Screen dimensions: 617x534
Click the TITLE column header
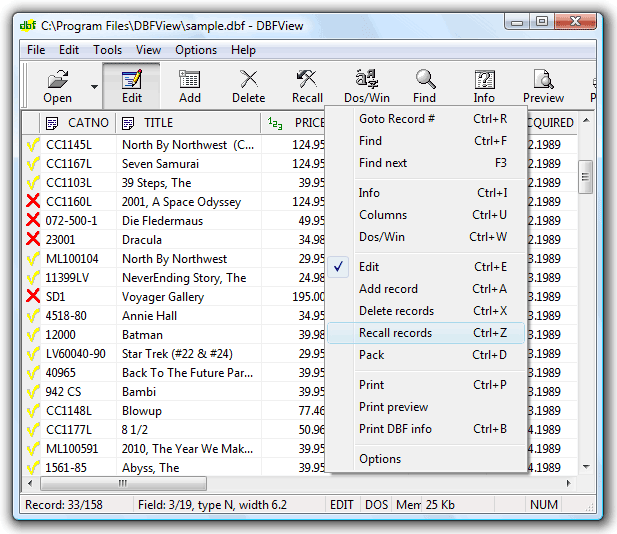click(158, 123)
